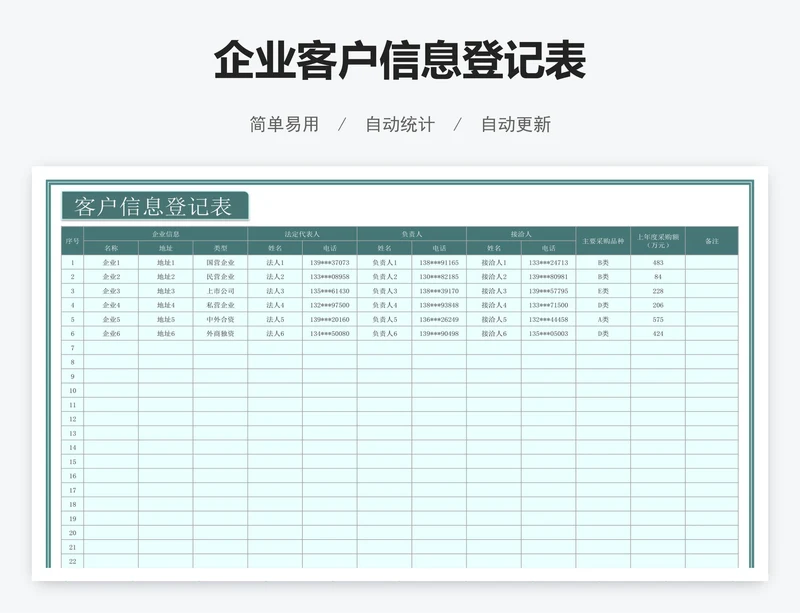Click phone cell 138***91165
Image resolution: width=800 pixels, height=613 pixels.
click(x=439, y=262)
